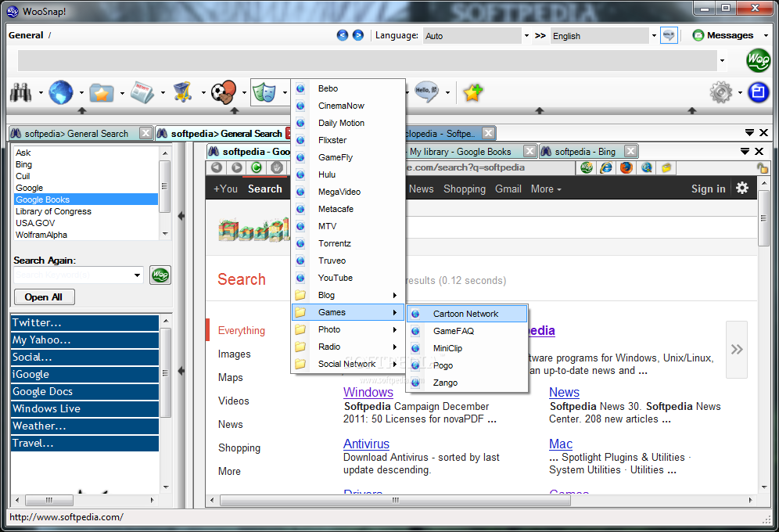Open the Search Again keyword dropdown

137,275
